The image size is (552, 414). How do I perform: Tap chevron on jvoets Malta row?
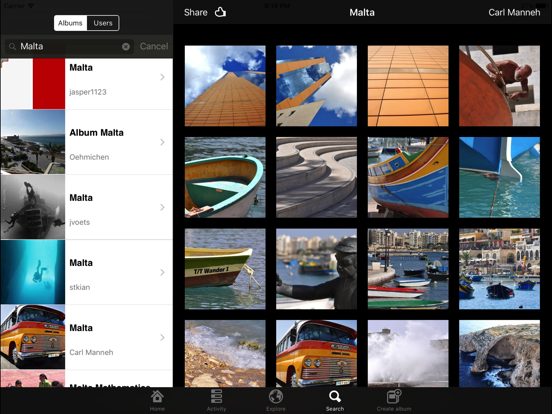pos(162,207)
